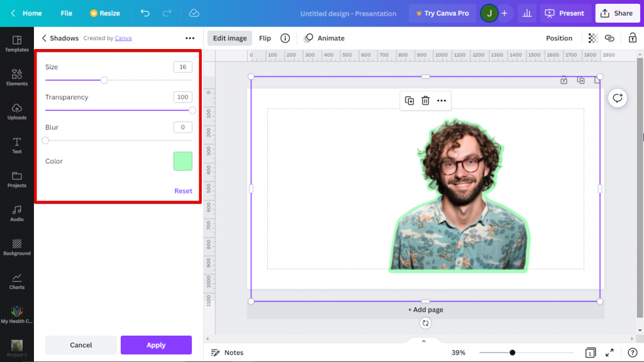Select the Background sidebar icon
The height and width of the screenshot is (362, 644).
pos(16,248)
